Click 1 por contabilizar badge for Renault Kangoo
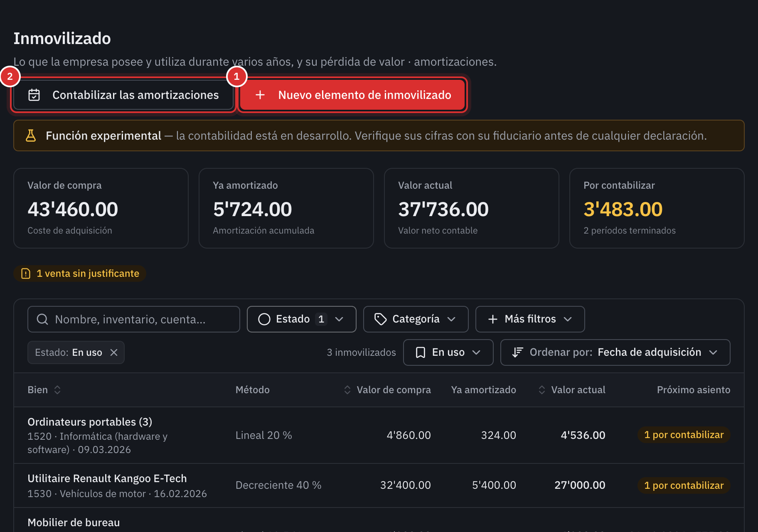 click(x=684, y=485)
